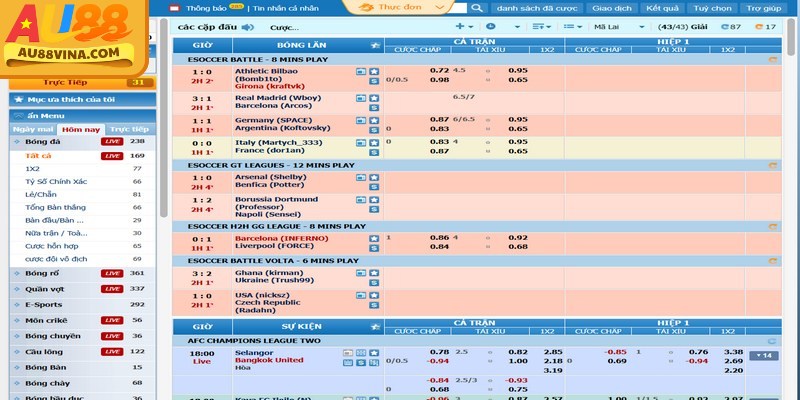Open danh sách đã cược button
This screenshot has height=400, width=800.
point(537,8)
